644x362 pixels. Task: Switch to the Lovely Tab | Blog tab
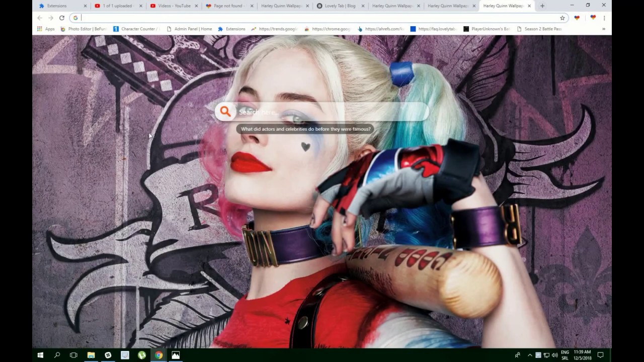pyautogui.click(x=340, y=6)
